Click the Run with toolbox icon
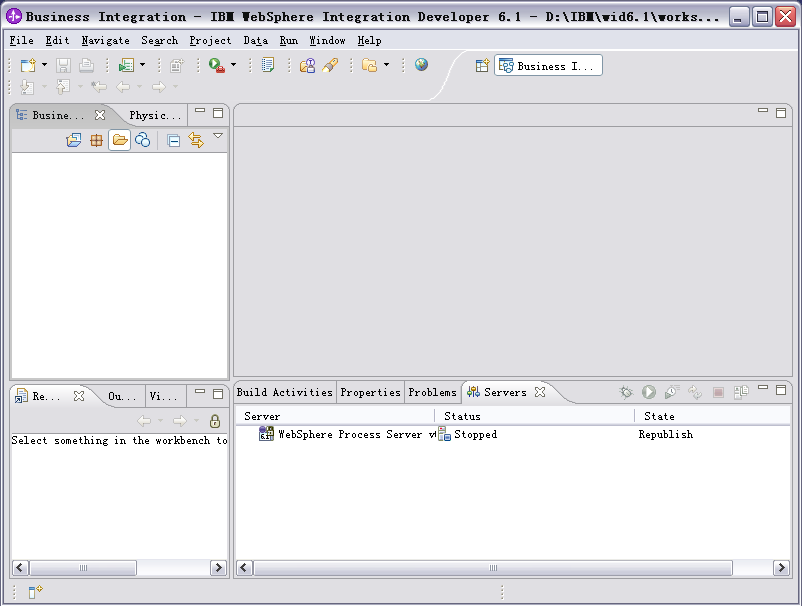This screenshot has width=802, height=606. click(216, 65)
